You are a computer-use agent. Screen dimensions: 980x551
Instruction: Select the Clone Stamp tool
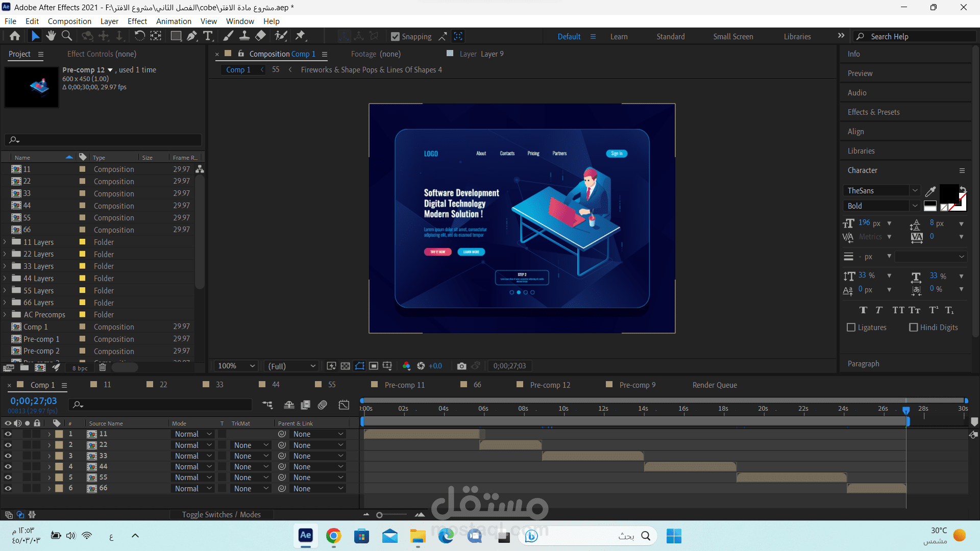click(x=244, y=36)
